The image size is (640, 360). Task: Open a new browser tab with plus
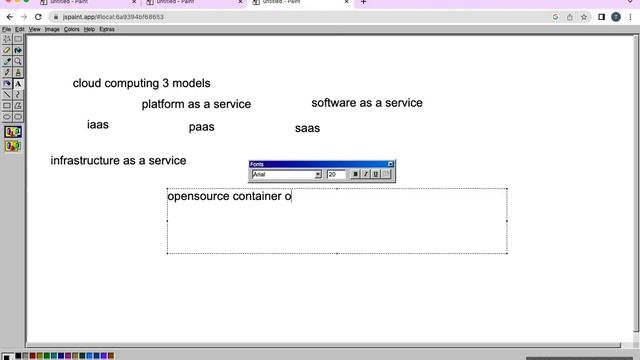pos(364,2)
